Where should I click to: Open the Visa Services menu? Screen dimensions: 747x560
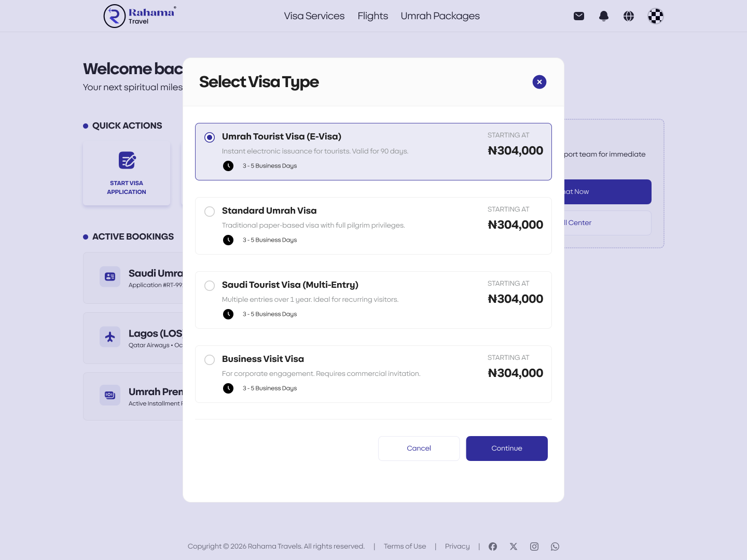314,16
